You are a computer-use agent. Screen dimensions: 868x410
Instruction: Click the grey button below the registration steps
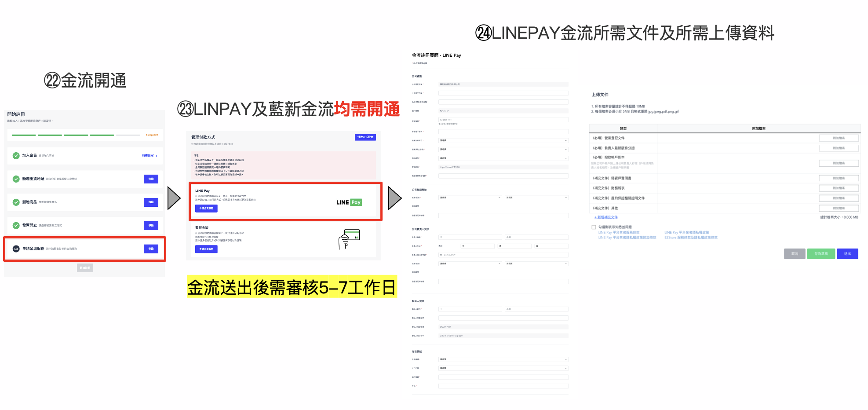[85, 267]
